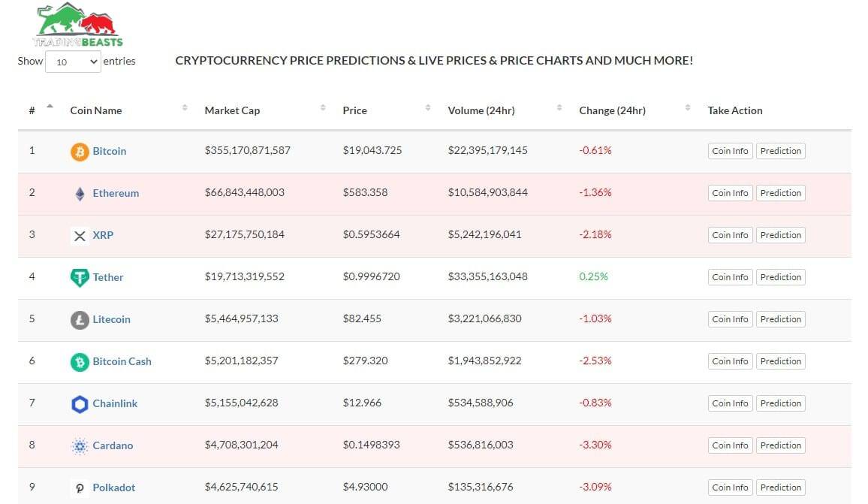Click the Bitcoin coin logo icon

(79, 150)
